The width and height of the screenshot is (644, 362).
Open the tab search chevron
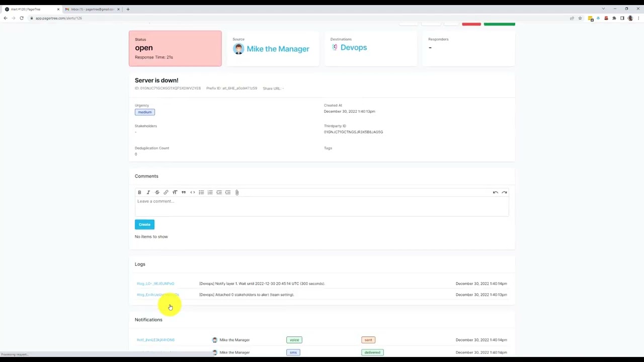[x=603, y=9]
